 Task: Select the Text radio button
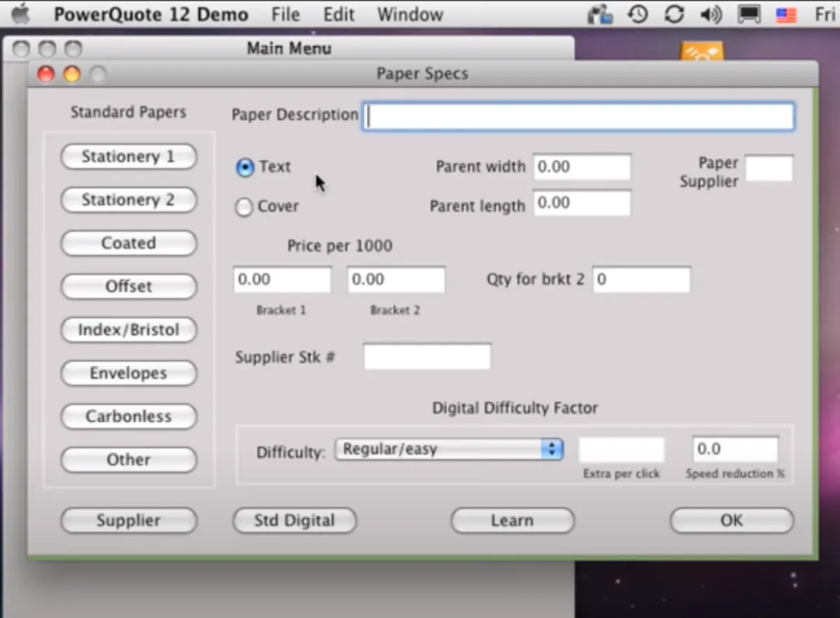(244, 167)
